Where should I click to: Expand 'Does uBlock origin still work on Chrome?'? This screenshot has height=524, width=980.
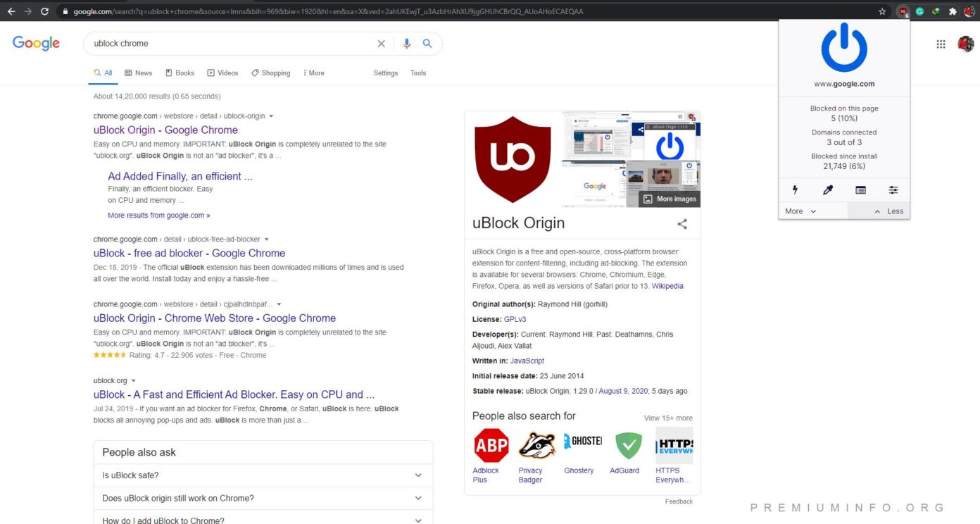263,498
